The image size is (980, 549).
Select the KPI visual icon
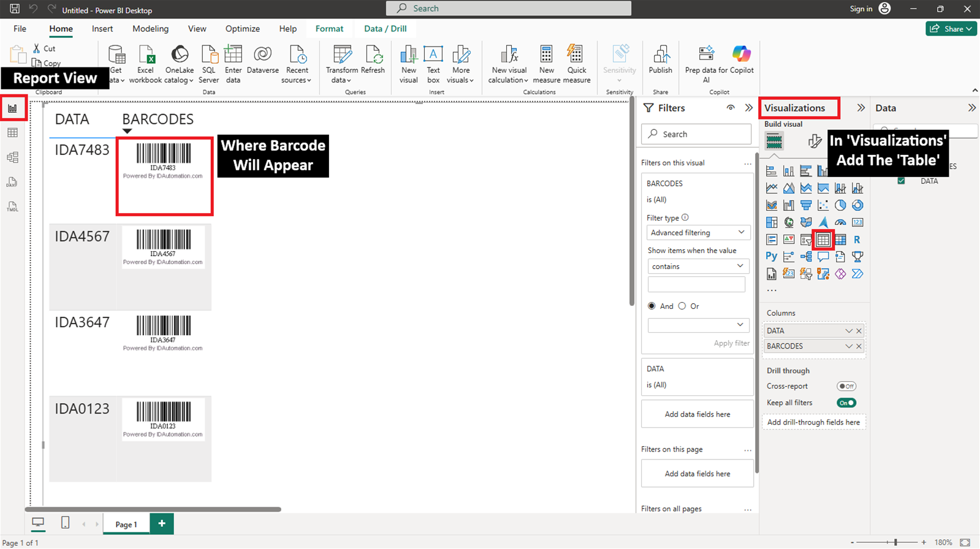[x=789, y=240]
